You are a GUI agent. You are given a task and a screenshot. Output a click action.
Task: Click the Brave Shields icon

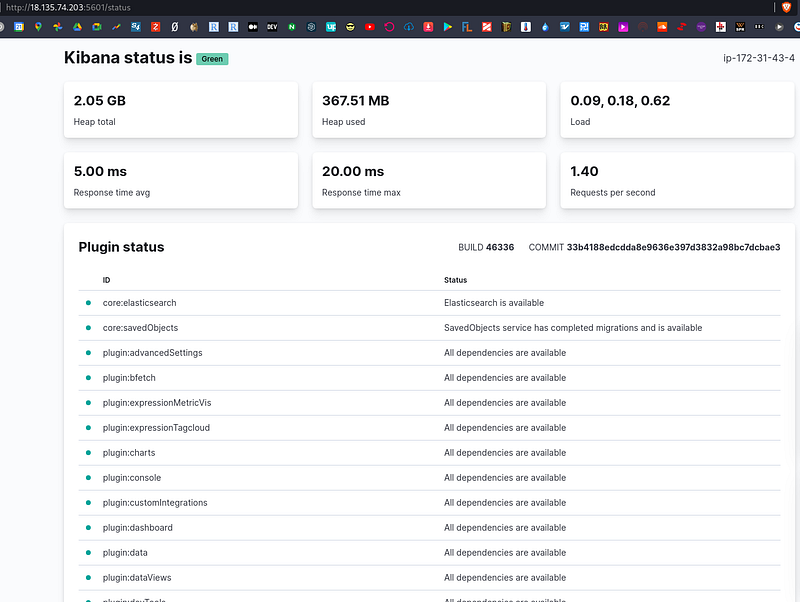click(x=786, y=7)
